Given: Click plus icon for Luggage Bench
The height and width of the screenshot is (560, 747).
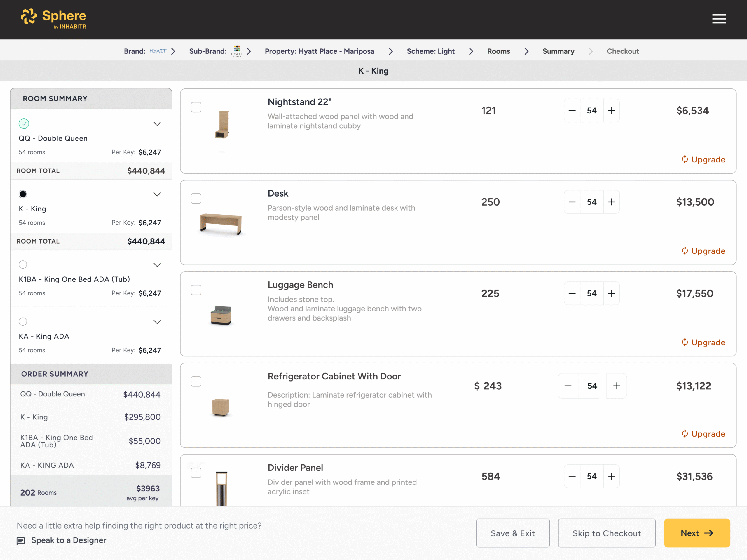Looking at the screenshot, I should (x=611, y=294).
